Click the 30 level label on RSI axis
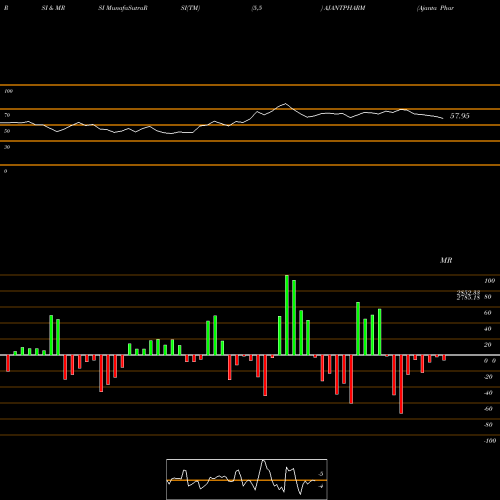Screen dimensions: 500x500 pyautogui.click(x=7, y=147)
